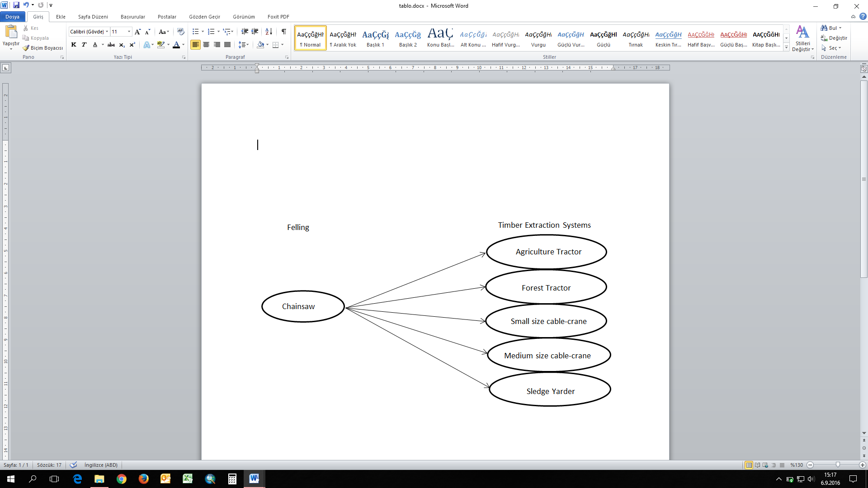Apply the Aralık Yok style
The height and width of the screenshot is (488, 868).
[x=343, y=38]
